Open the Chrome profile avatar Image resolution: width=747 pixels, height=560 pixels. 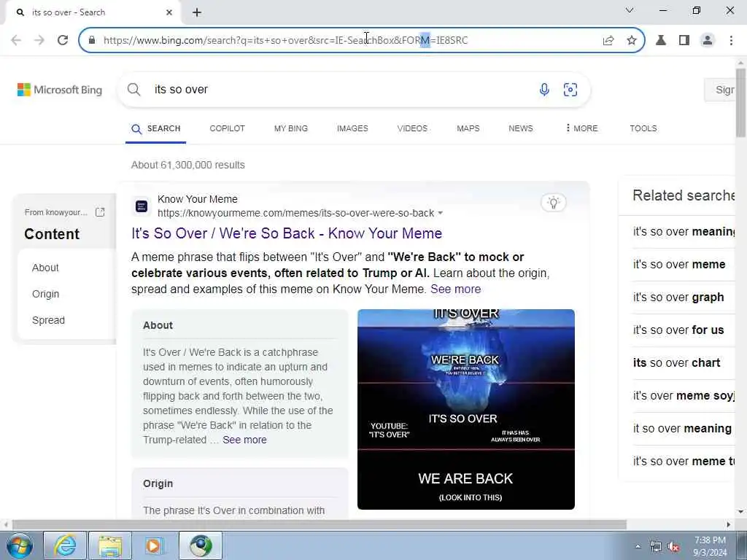click(x=708, y=40)
